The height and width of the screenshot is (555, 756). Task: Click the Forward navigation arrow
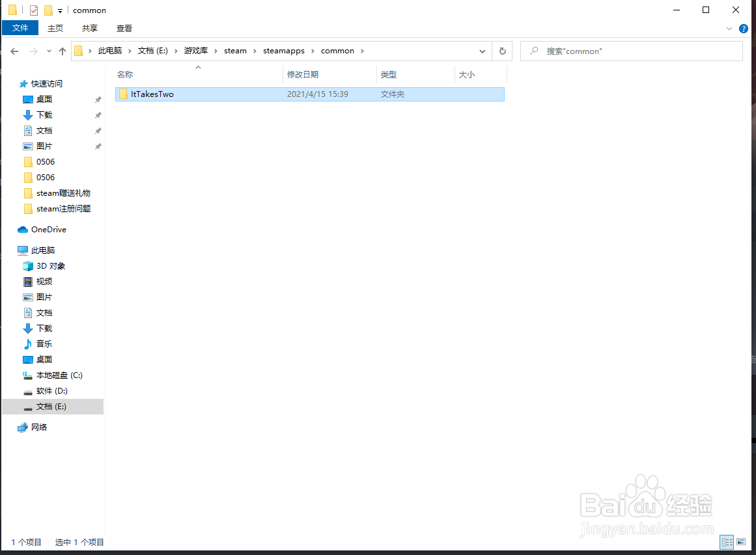click(33, 51)
